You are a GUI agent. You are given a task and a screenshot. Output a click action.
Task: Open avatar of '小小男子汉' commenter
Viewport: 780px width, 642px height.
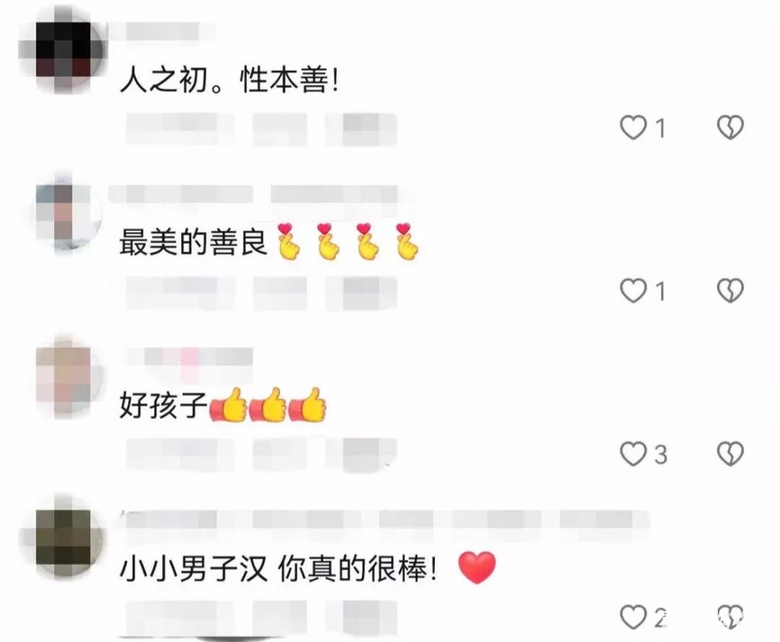pos(63,540)
